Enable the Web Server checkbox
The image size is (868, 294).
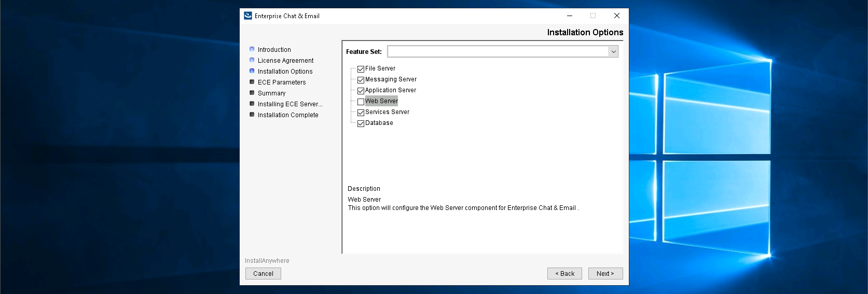tap(361, 102)
